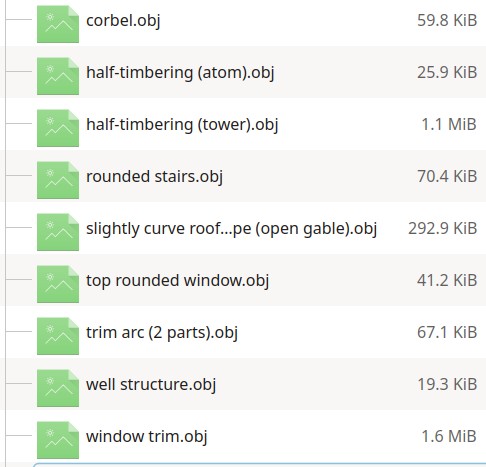
Task: Click the window trim.obj name
Action: click(x=147, y=437)
